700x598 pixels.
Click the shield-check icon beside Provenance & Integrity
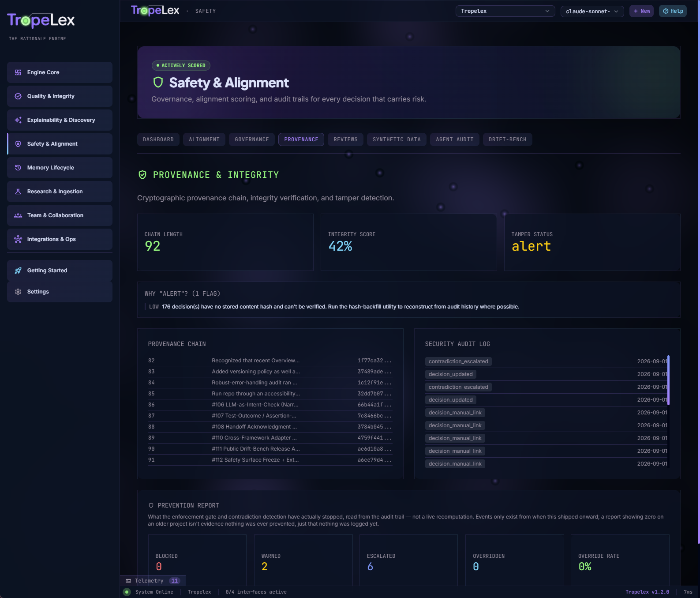click(x=142, y=175)
